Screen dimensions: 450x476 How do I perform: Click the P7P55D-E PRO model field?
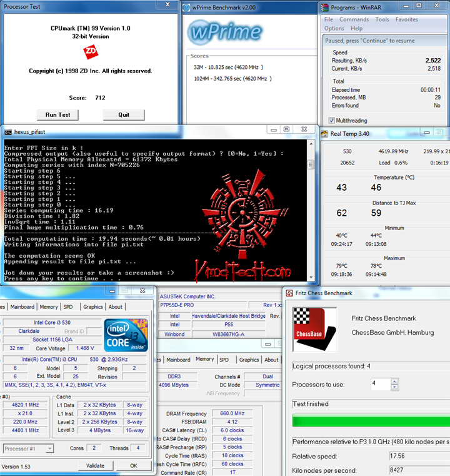(202, 305)
